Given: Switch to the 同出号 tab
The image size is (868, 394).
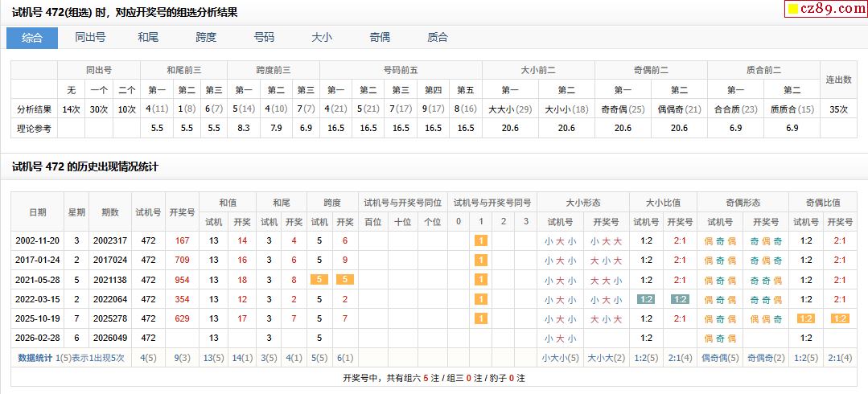Looking at the screenshot, I should click(x=90, y=38).
